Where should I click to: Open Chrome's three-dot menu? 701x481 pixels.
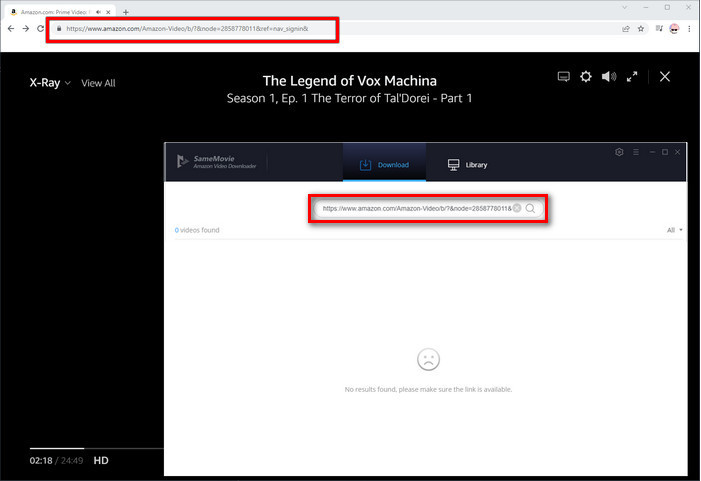(689, 29)
